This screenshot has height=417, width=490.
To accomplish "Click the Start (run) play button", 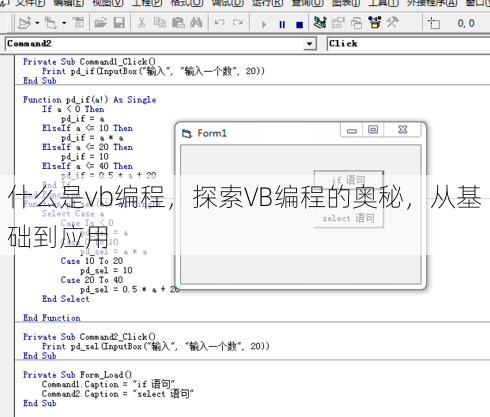I will click(x=264, y=24).
